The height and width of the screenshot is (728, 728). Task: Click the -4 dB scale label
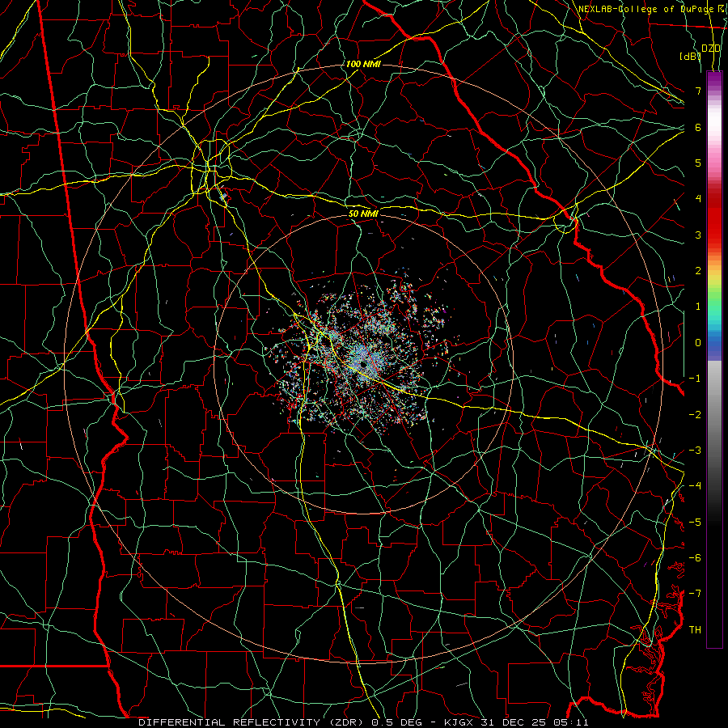695,486
